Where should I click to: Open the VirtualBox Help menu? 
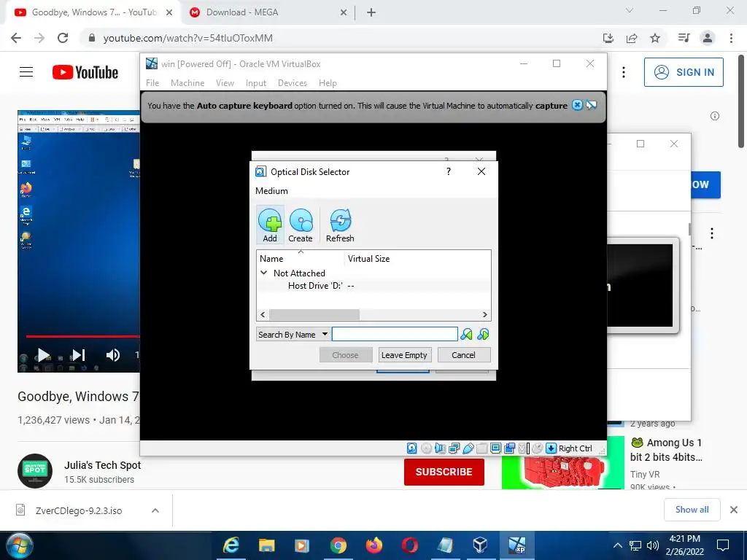pyautogui.click(x=328, y=83)
